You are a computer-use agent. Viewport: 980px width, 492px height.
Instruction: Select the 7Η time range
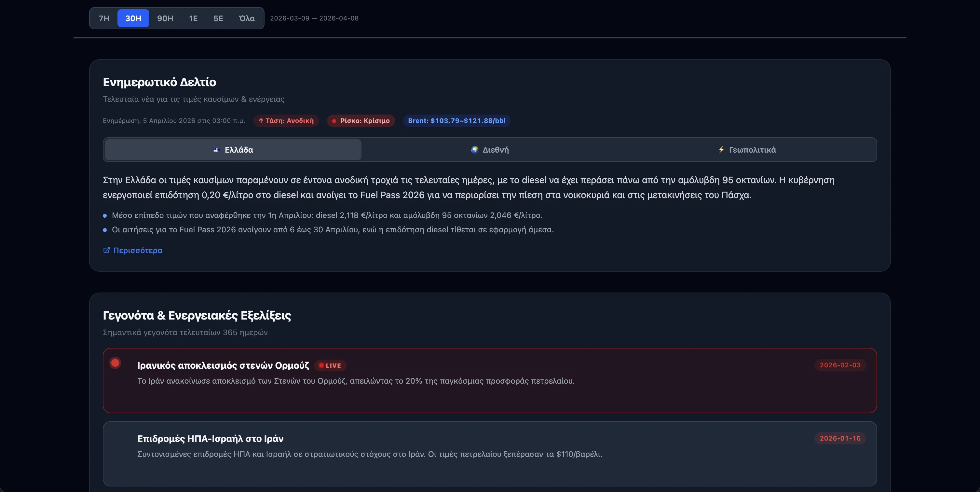point(104,18)
